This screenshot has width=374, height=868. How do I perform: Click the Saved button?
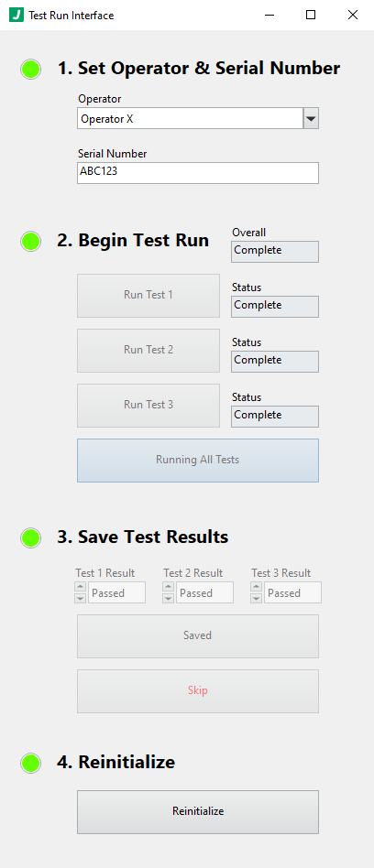(198, 636)
